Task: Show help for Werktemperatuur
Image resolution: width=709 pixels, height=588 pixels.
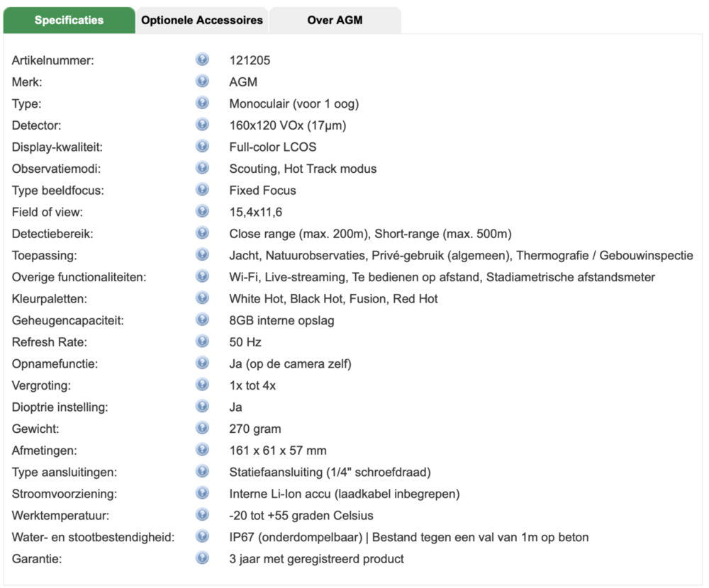Action: pos(202,515)
